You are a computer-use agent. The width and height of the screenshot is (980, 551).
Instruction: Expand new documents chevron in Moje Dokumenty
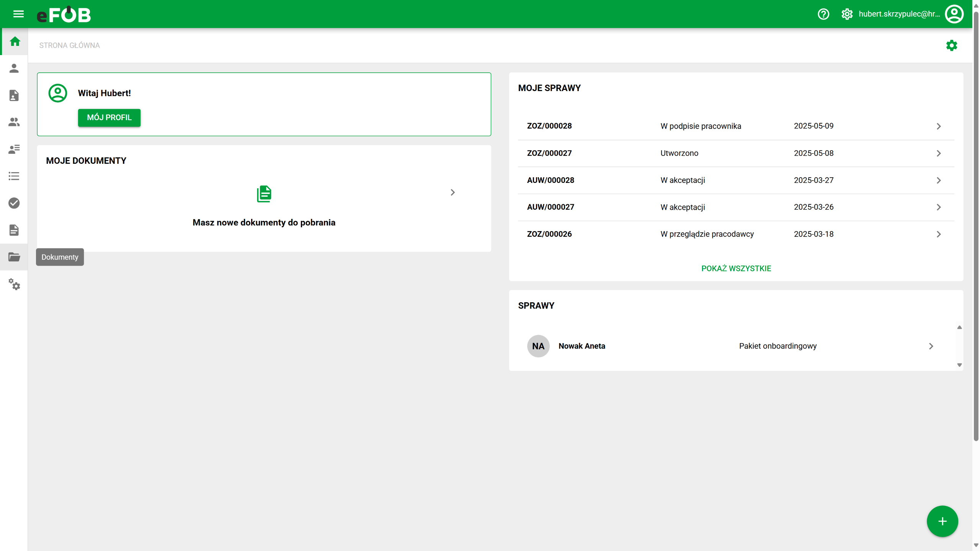tap(452, 192)
